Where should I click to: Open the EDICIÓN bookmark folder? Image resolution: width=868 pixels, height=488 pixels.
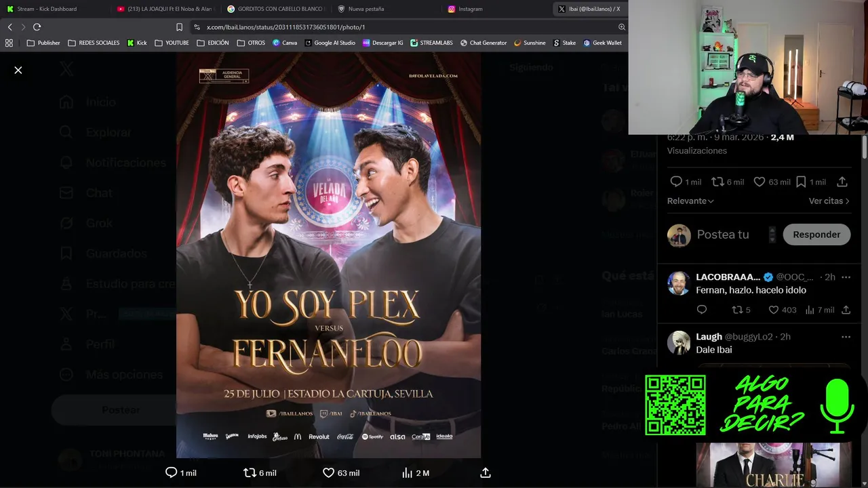(213, 43)
